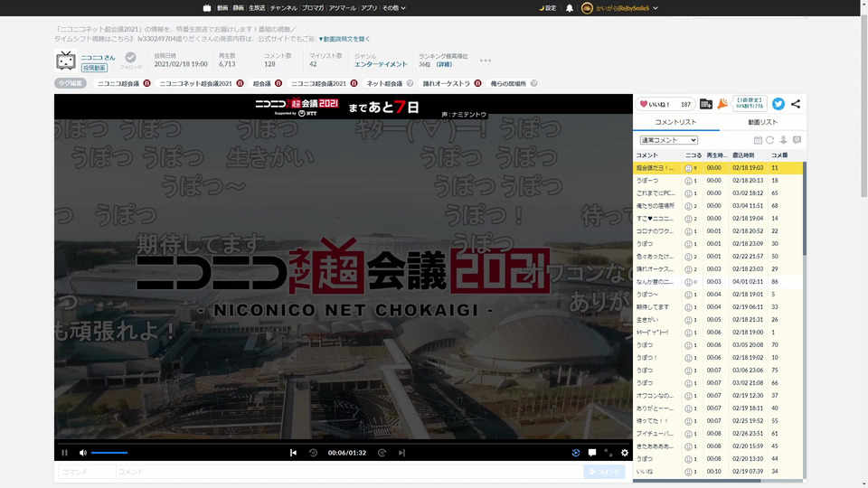Toggle comment display speech bubble in player

[591, 453]
